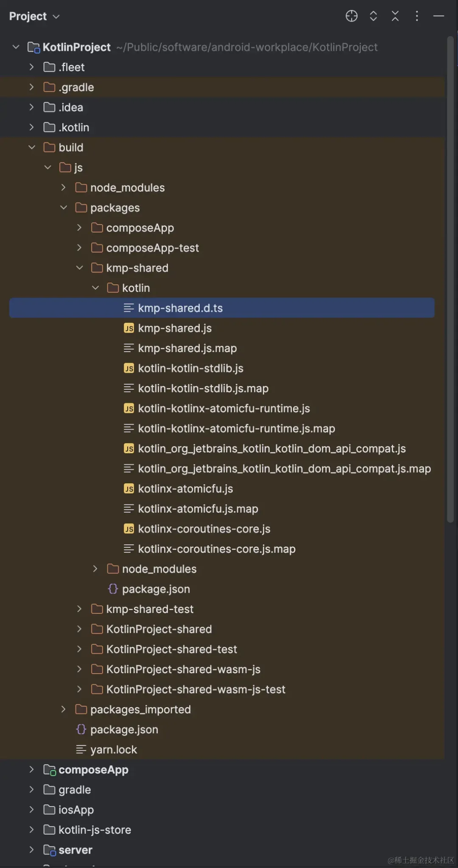The height and width of the screenshot is (868, 458).
Task: Click the project tree vertical scrollbar
Action: coord(450,280)
